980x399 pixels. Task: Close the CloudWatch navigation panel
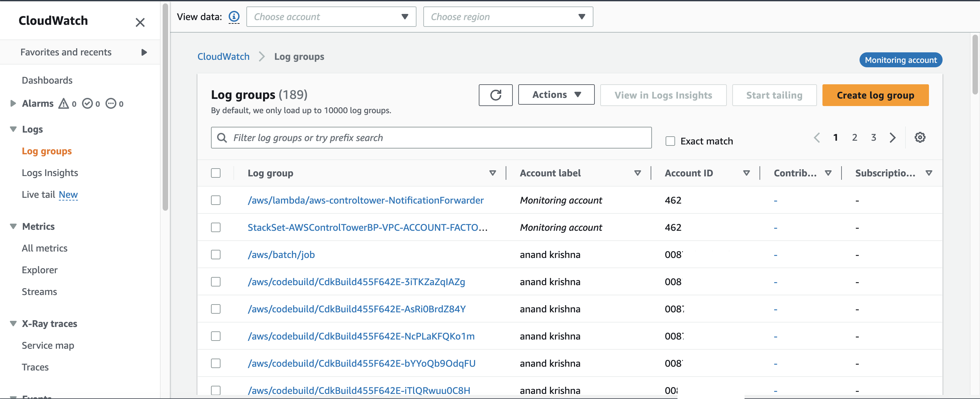tap(140, 22)
